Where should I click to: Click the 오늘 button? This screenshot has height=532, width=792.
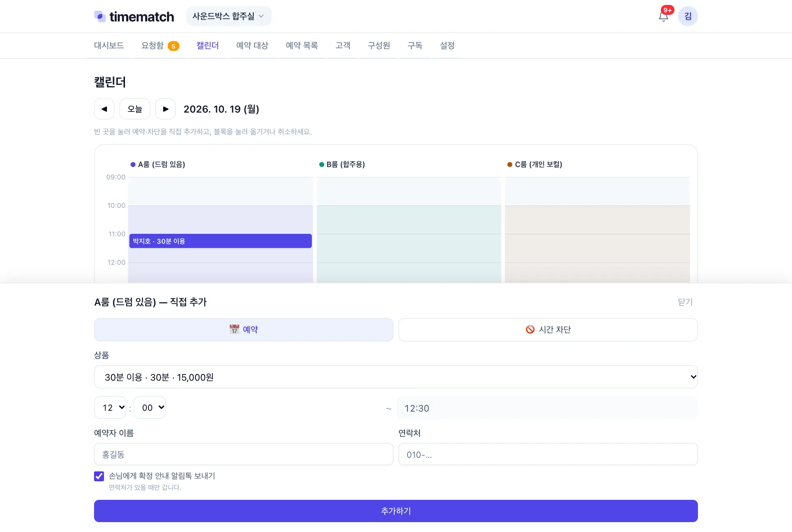135,109
